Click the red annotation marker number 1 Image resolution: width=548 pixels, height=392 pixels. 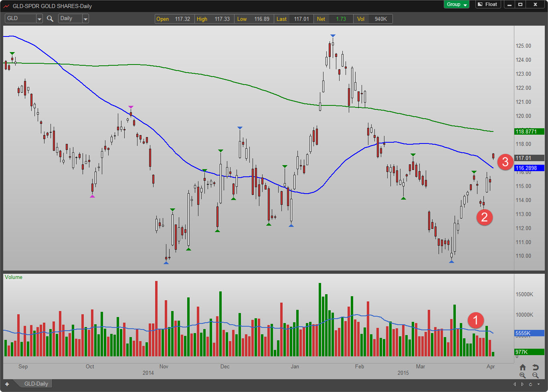[476, 320]
